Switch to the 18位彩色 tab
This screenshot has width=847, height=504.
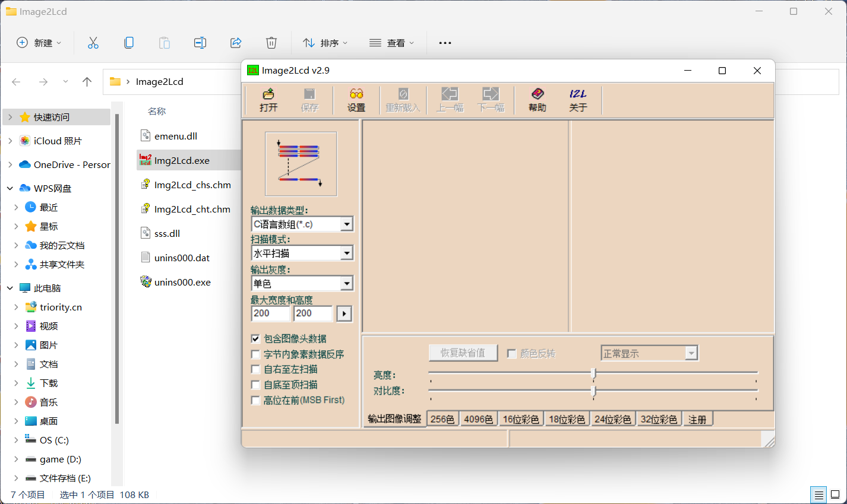(567, 419)
